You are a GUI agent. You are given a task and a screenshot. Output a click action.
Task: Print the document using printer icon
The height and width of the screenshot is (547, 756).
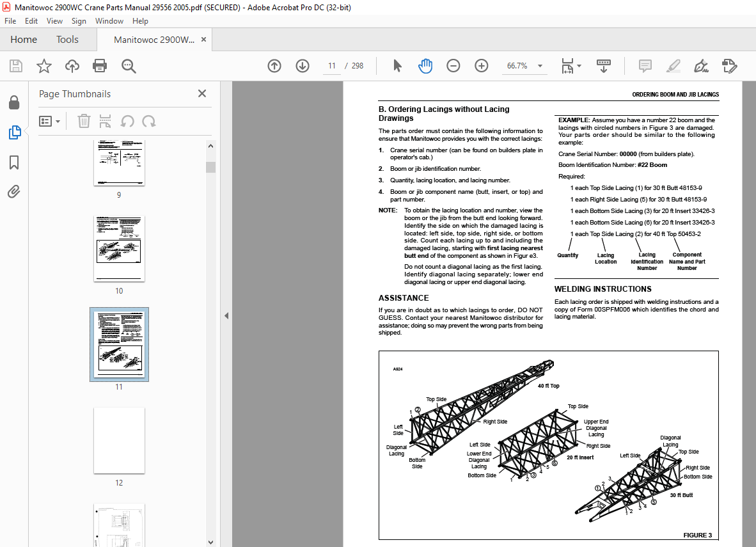pos(100,66)
